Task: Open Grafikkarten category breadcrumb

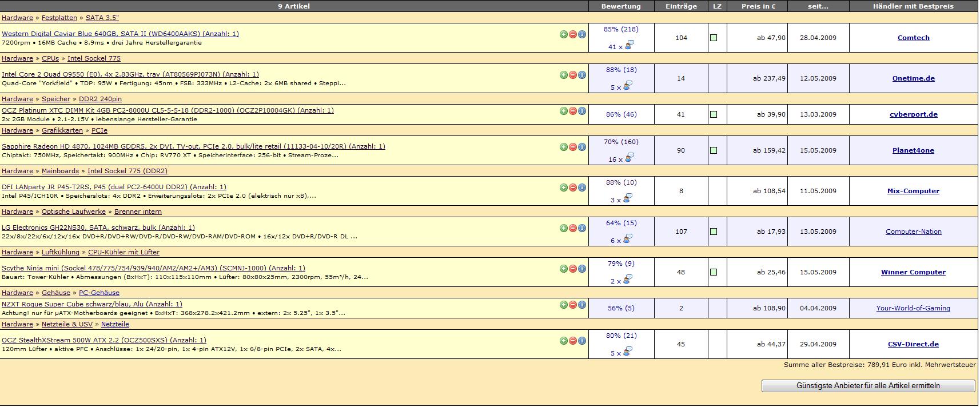Action: click(x=62, y=130)
